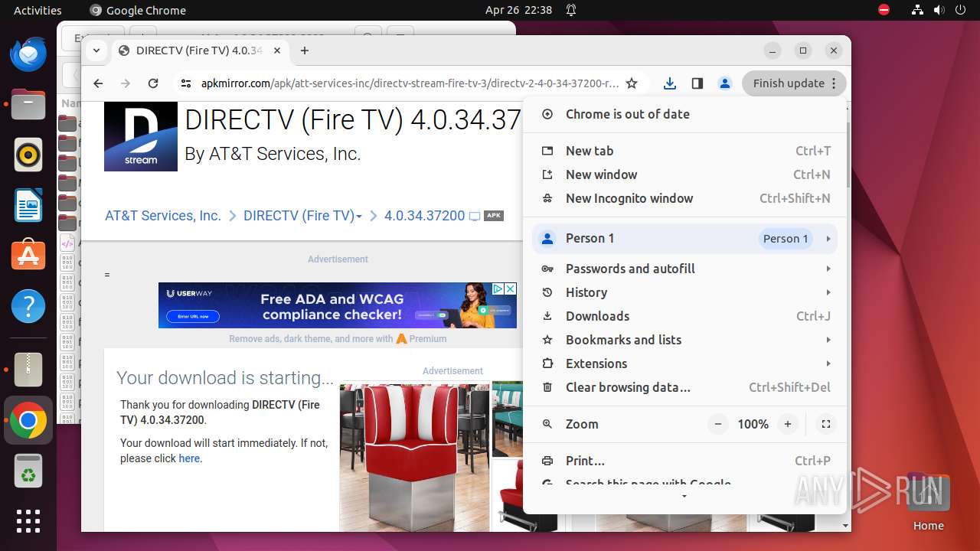The width and height of the screenshot is (980, 551).
Task: Open Chrome downloads tray icon
Action: coord(669,83)
